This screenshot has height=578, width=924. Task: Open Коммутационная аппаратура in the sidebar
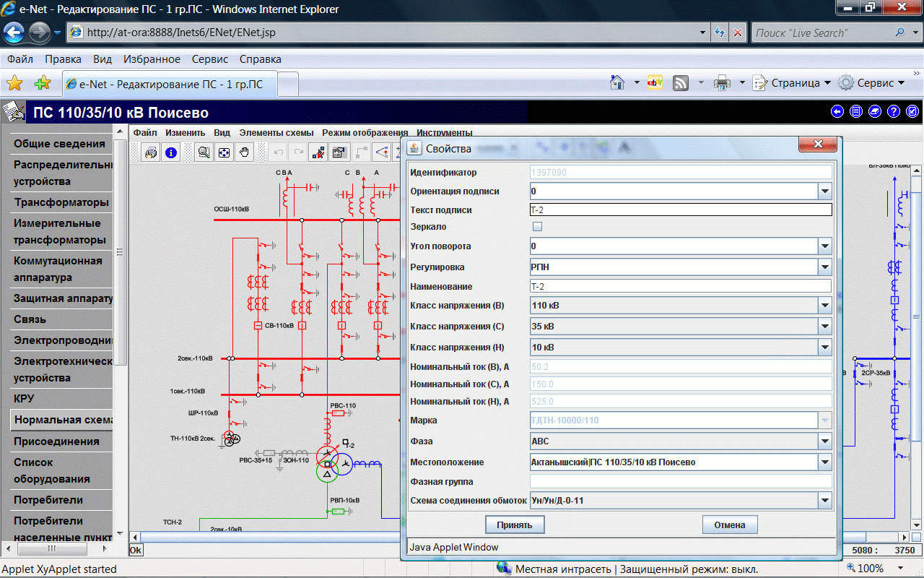tap(61, 269)
